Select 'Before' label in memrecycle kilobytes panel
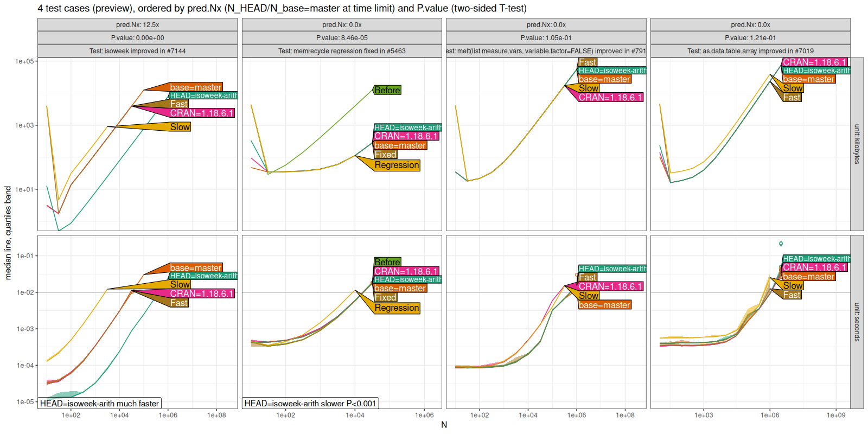The image size is (868, 434). [x=387, y=90]
